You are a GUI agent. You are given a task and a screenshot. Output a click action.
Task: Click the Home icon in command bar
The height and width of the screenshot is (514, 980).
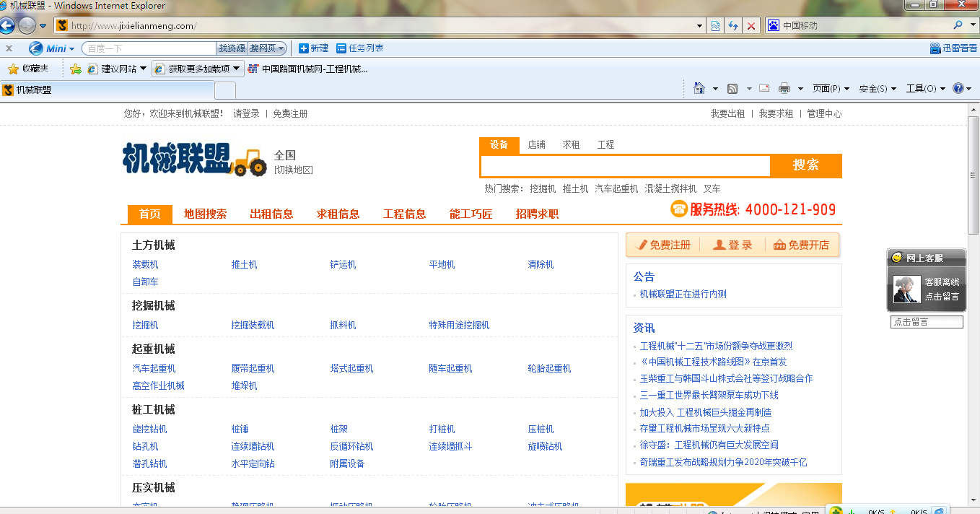coord(699,88)
